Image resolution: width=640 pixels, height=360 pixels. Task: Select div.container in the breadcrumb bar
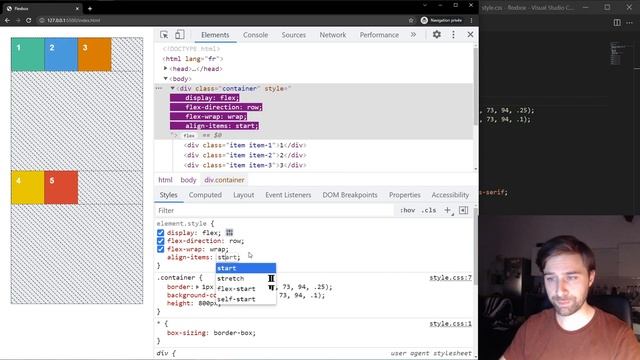pos(224,180)
